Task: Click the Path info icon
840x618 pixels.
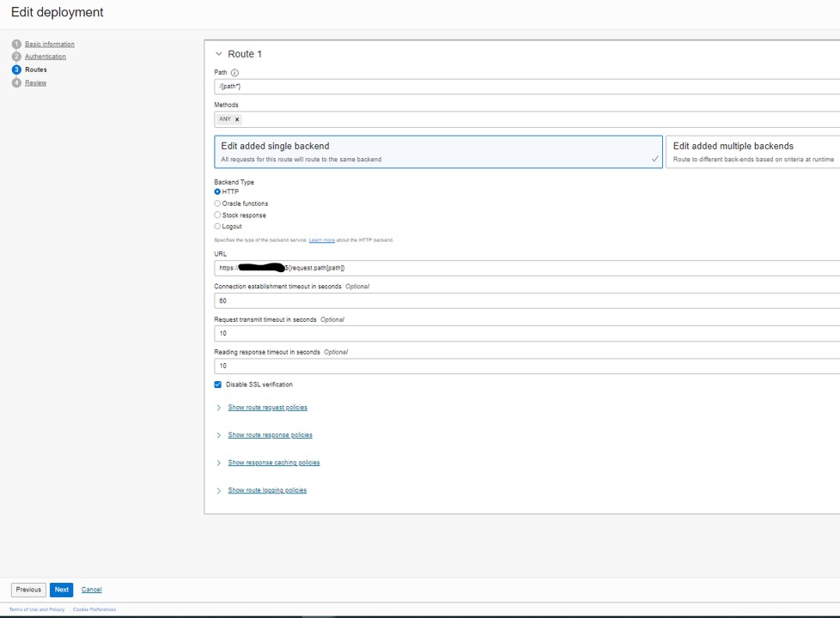Action: [234, 72]
